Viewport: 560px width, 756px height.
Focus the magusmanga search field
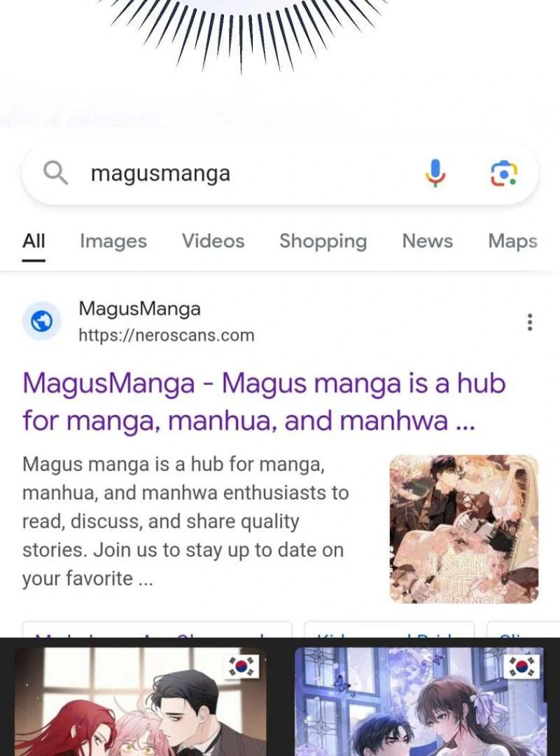point(280,174)
